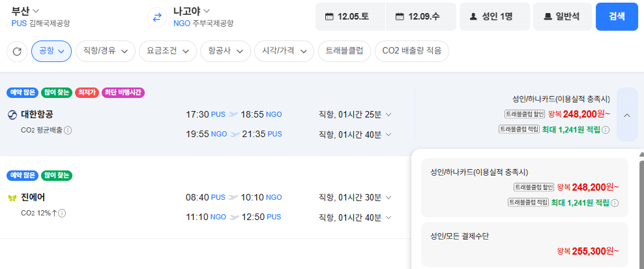Click Jin Air 많이 찾는 badge
644x269 pixels.
pos(57,176)
